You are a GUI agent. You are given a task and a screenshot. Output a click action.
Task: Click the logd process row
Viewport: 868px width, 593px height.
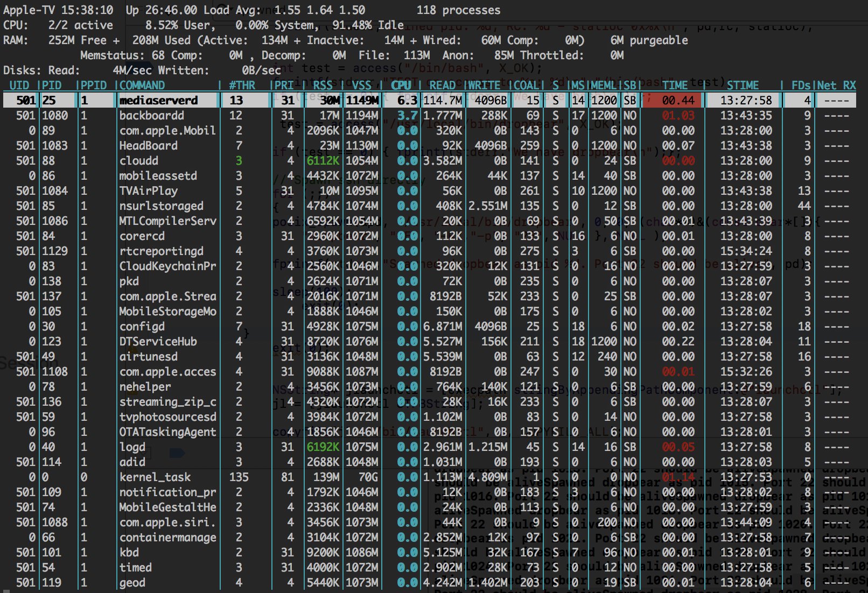coord(429,447)
